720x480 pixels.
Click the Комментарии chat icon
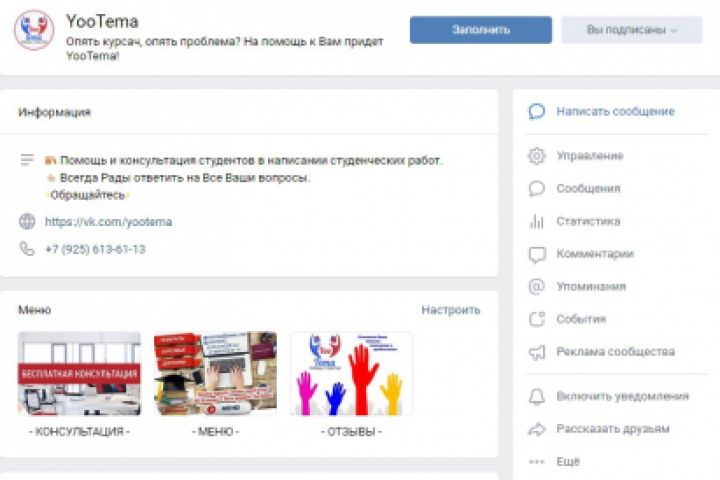[537, 254]
